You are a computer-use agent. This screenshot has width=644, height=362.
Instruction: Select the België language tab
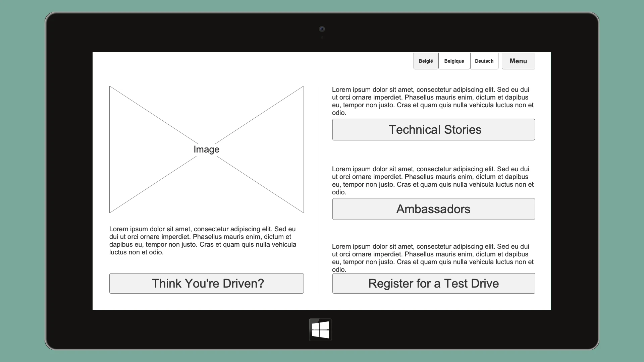coord(426,61)
